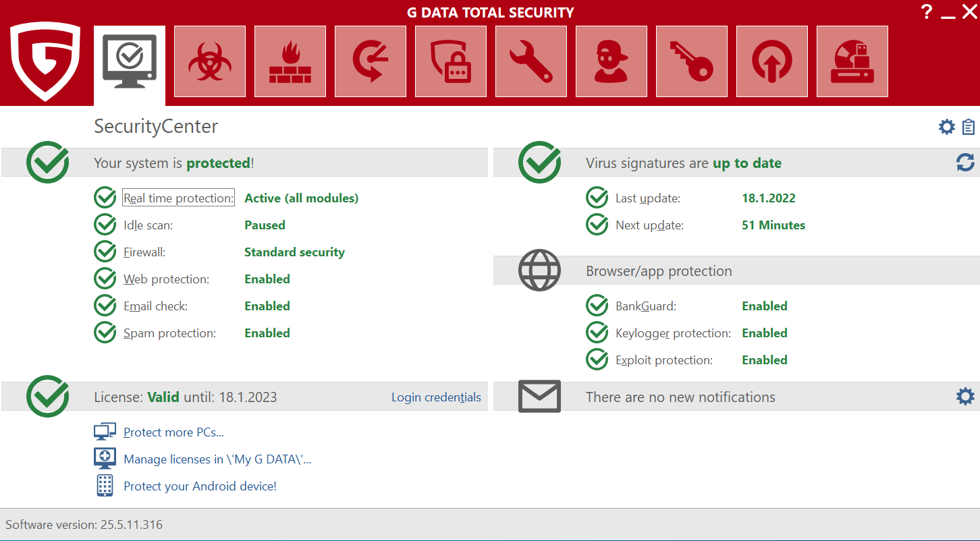
Task: Click the 51 Minutes next update value
Action: point(773,225)
